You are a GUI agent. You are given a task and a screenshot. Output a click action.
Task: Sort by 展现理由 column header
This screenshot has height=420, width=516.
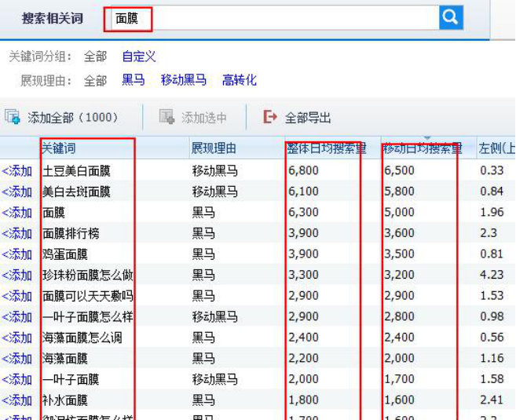tap(214, 148)
